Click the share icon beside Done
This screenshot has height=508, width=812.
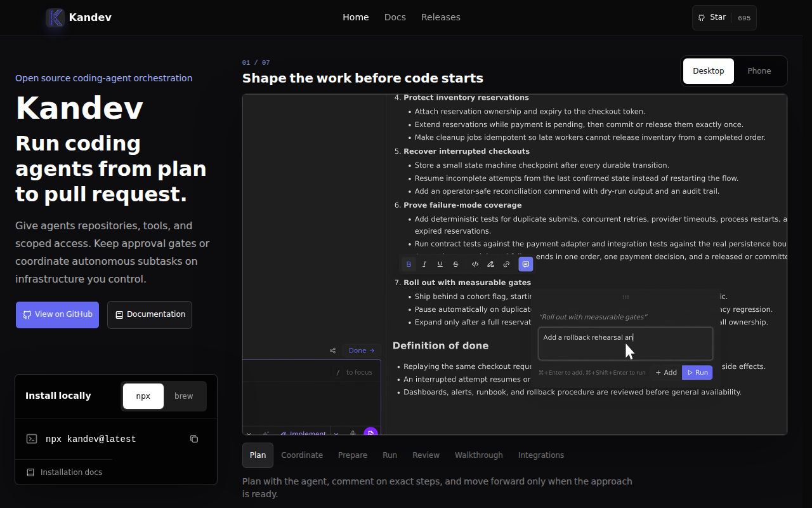click(x=332, y=351)
